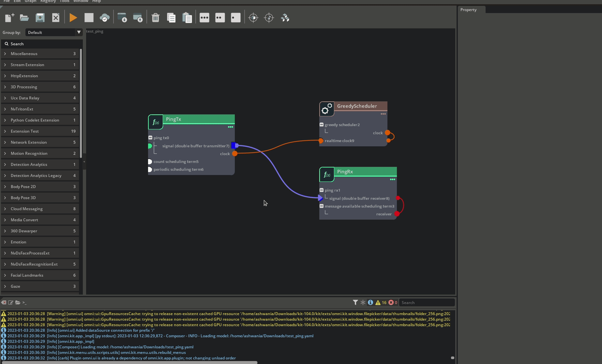Image resolution: width=602 pixels, height=364 pixels.
Task: Open the Graph menu
Action: (x=30, y=1)
